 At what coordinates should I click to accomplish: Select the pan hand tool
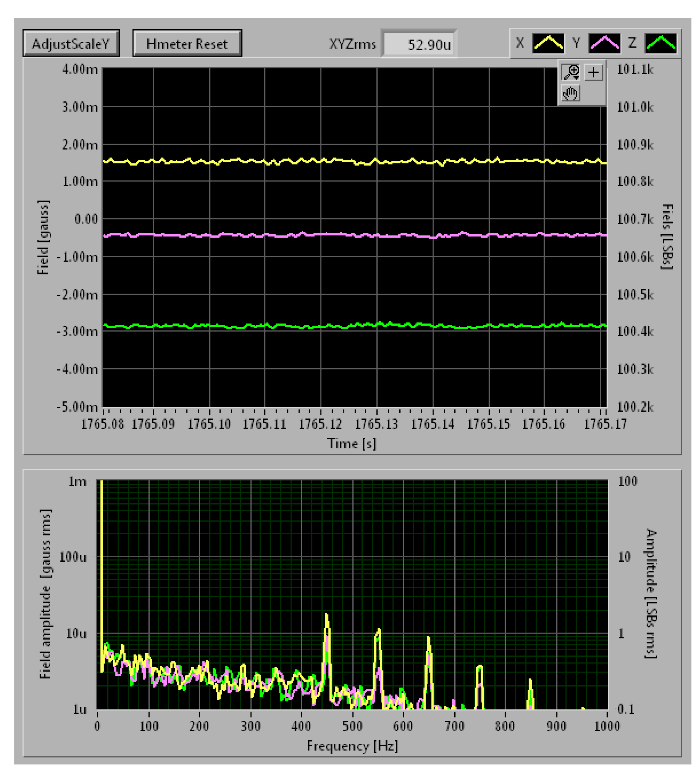tap(570, 93)
